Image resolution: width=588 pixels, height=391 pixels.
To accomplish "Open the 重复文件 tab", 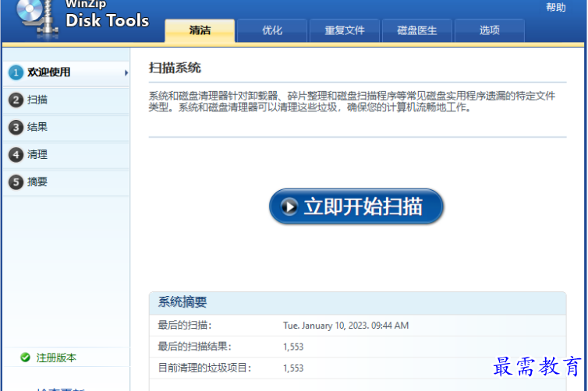I will pyautogui.click(x=345, y=30).
